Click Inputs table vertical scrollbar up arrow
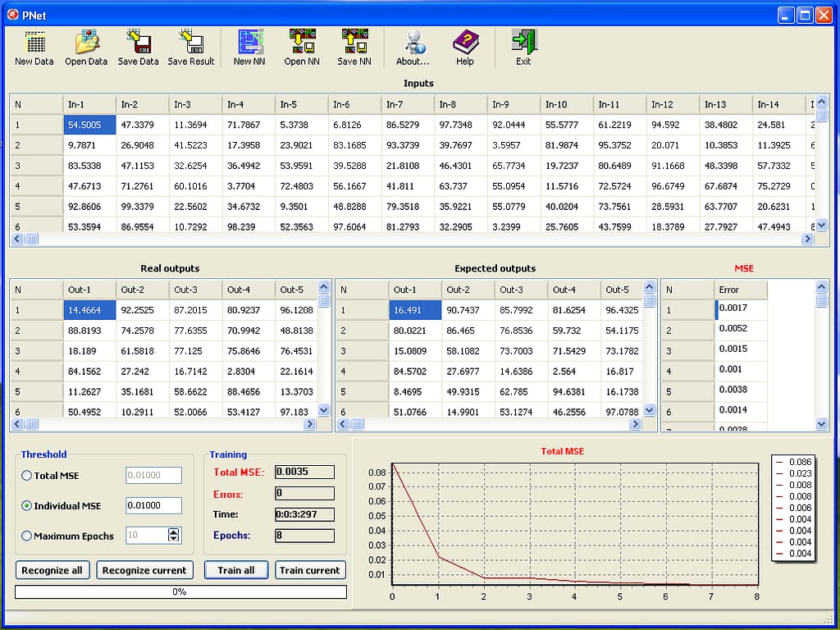 [822, 101]
